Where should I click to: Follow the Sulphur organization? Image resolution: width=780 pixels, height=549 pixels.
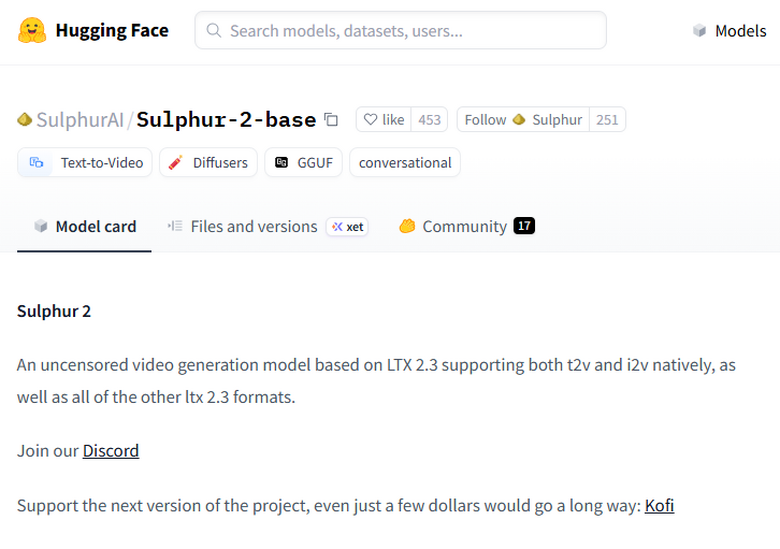(x=523, y=119)
